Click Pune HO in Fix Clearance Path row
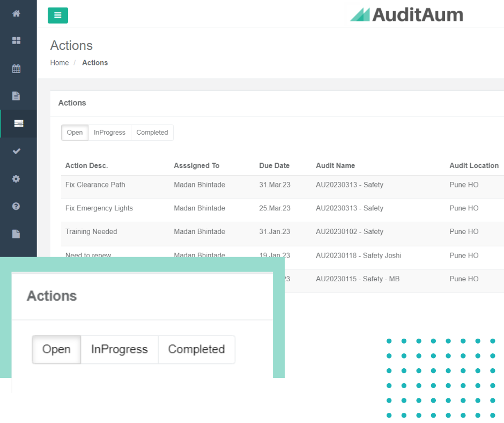Image resolution: width=504 pixels, height=423 pixels. (464, 185)
